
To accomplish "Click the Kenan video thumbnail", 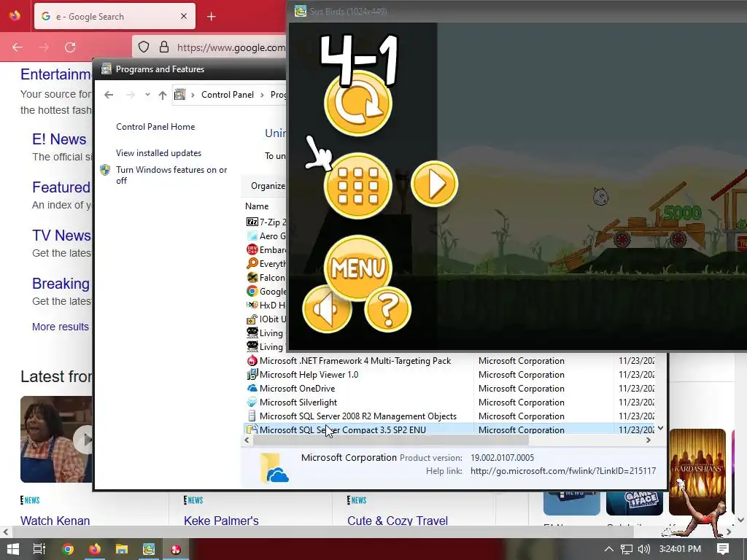I will pyautogui.click(x=56, y=439).
